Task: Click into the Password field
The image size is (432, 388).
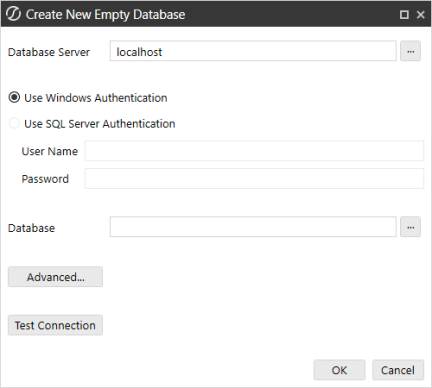Action: pos(254,178)
